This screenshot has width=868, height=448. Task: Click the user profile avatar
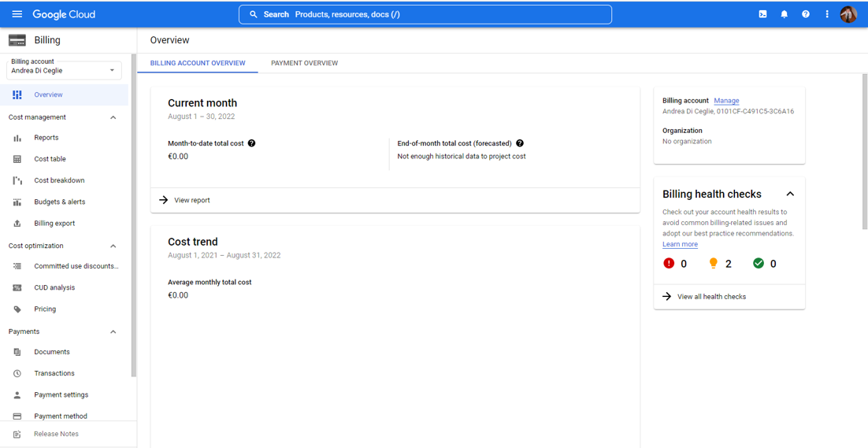(x=848, y=14)
